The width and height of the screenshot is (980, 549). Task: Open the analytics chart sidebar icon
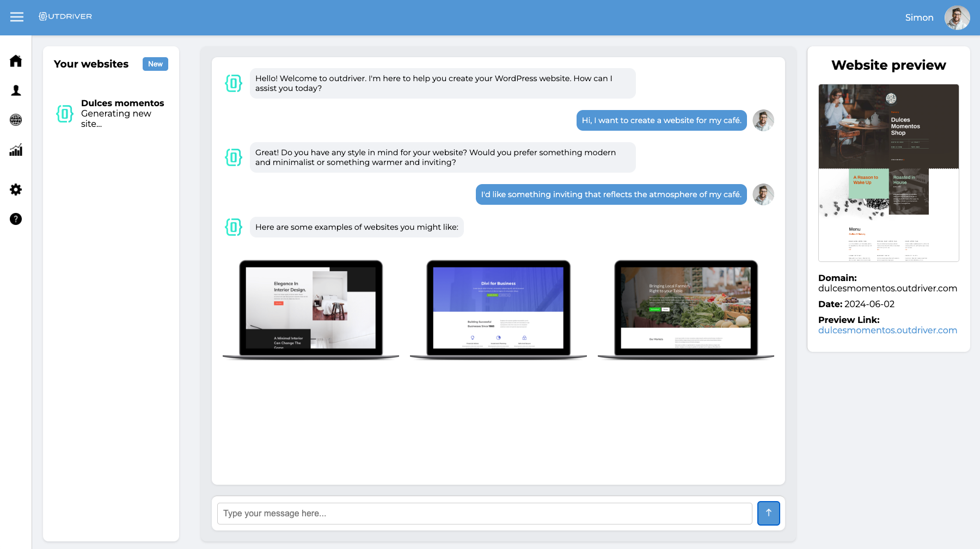coord(16,150)
